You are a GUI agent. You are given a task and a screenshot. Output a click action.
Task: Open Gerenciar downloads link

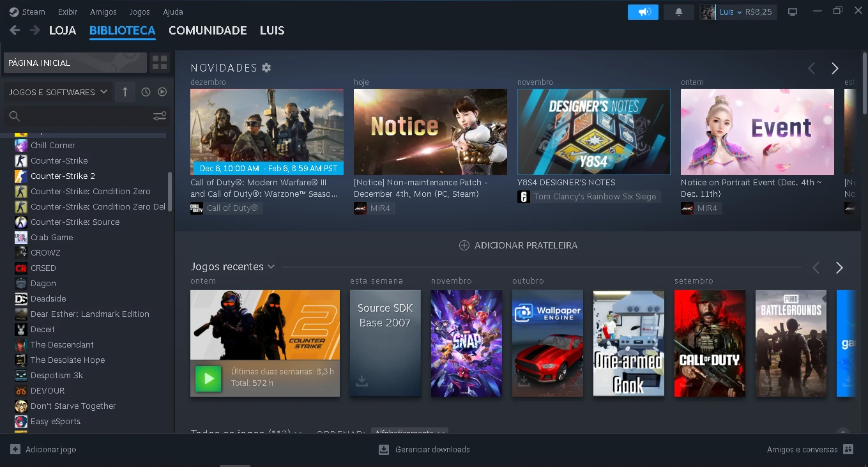pos(432,450)
